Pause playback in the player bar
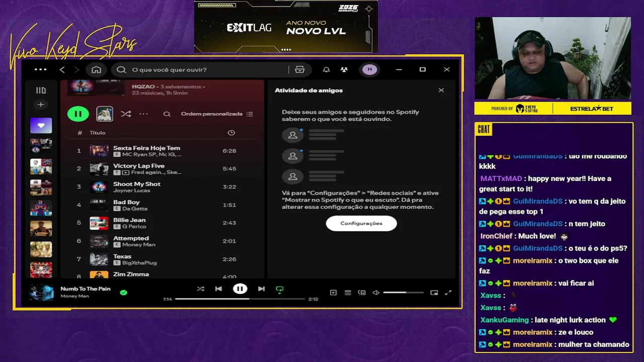This screenshot has width=644, height=362. point(240,289)
